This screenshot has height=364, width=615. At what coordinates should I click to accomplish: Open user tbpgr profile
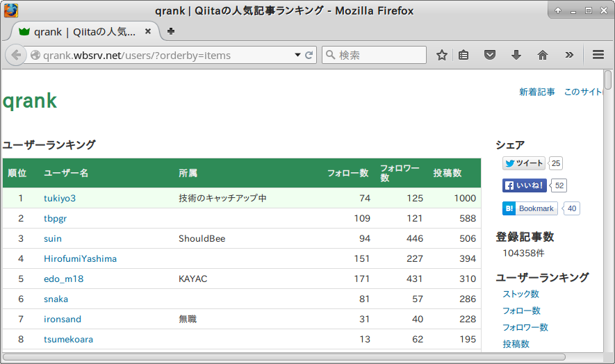coord(56,219)
